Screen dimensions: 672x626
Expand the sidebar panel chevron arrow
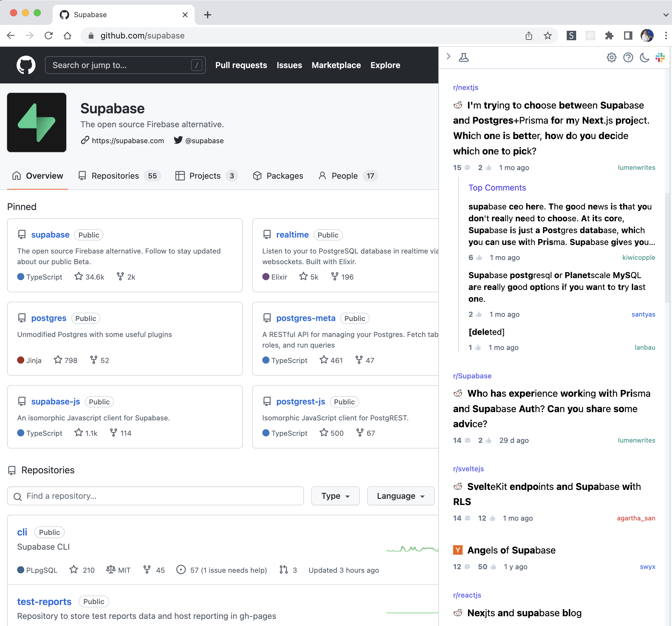[x=448, y=57]
